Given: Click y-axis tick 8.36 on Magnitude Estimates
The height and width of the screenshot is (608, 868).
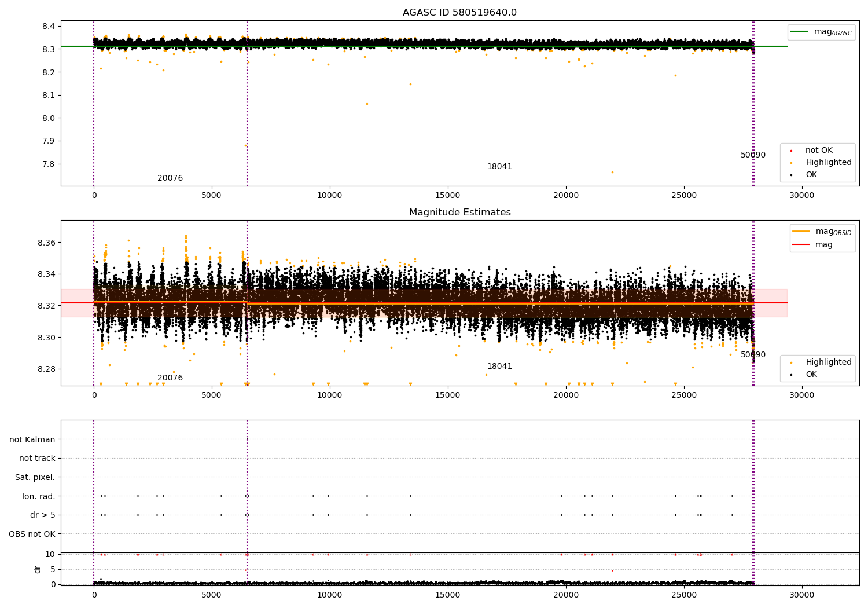Looking at the screenshot, I should coord(46,243).
